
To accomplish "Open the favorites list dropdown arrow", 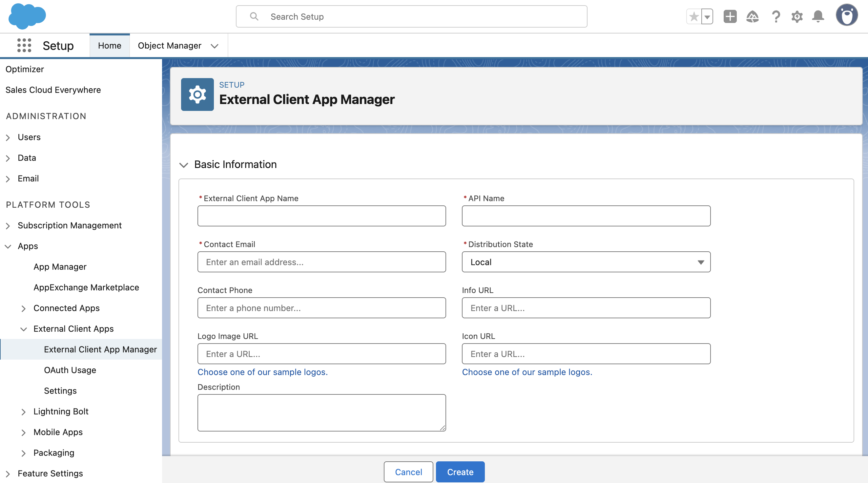I will 707,16.
